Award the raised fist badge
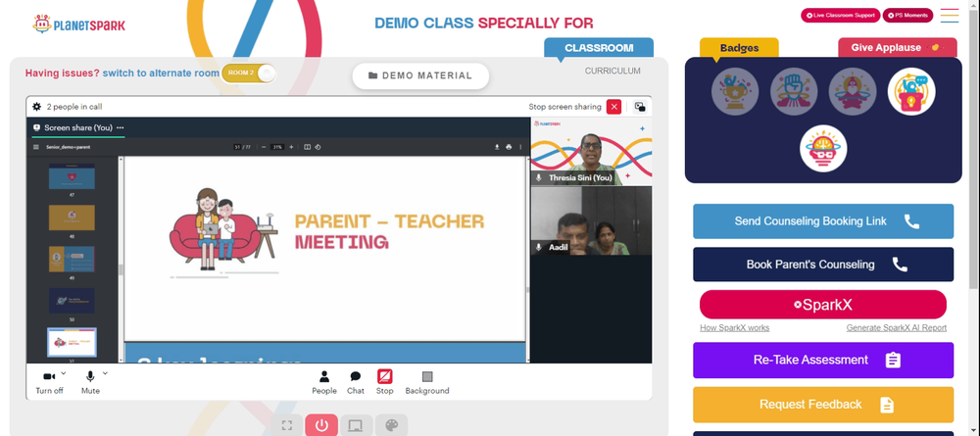Image resolution: width=980 pixels, height=436 pixels. point(794,92)
